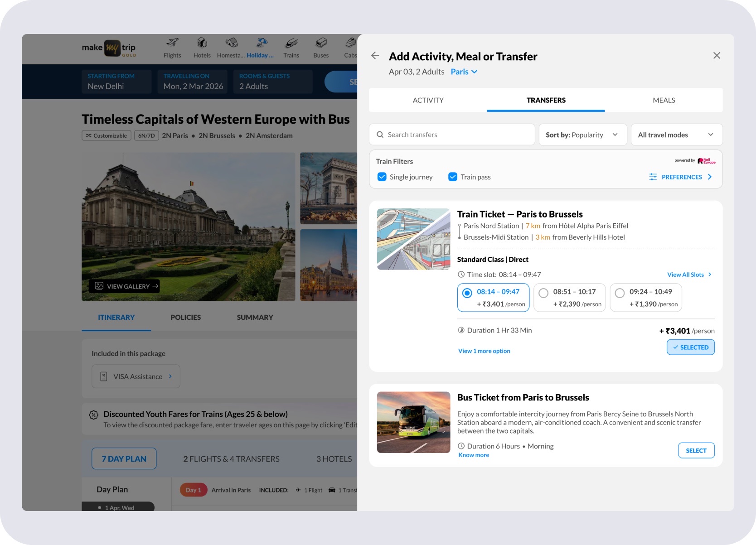Open the Trains navigation icon
Screen dimensions: 756x545
coord(291,43)
